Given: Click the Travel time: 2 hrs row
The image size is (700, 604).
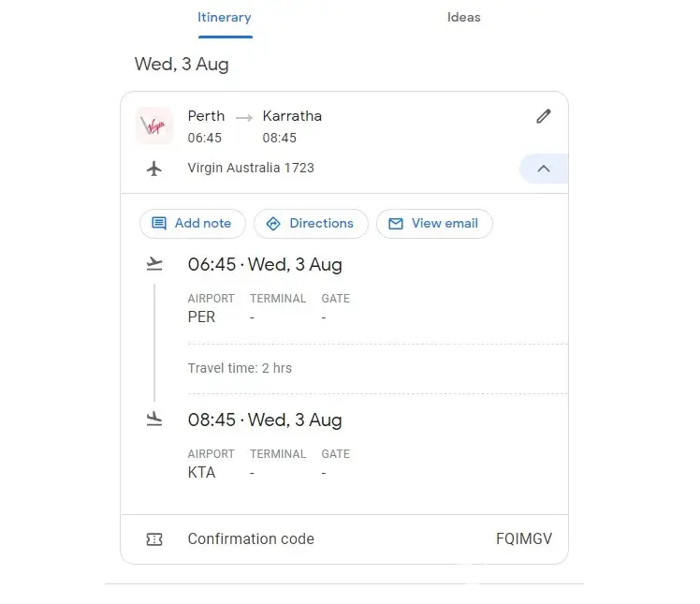Looking at the screenshot, I should tap(240, 368).
